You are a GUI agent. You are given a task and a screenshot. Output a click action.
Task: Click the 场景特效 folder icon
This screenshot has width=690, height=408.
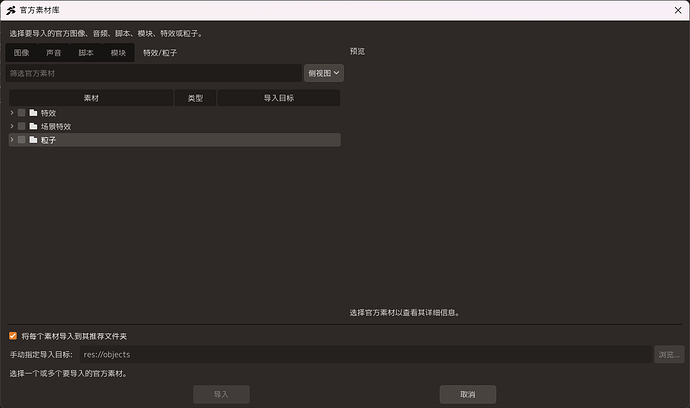point(33,126)
